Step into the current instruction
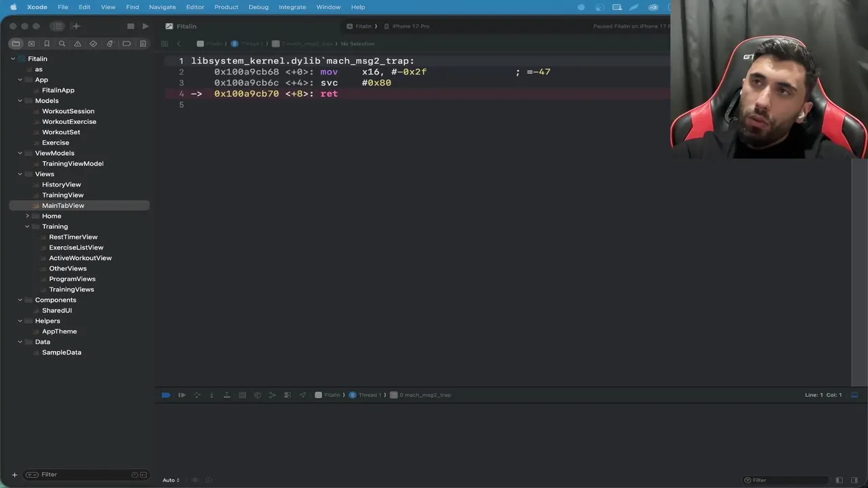Screen dimensions: 868x488 212,395
